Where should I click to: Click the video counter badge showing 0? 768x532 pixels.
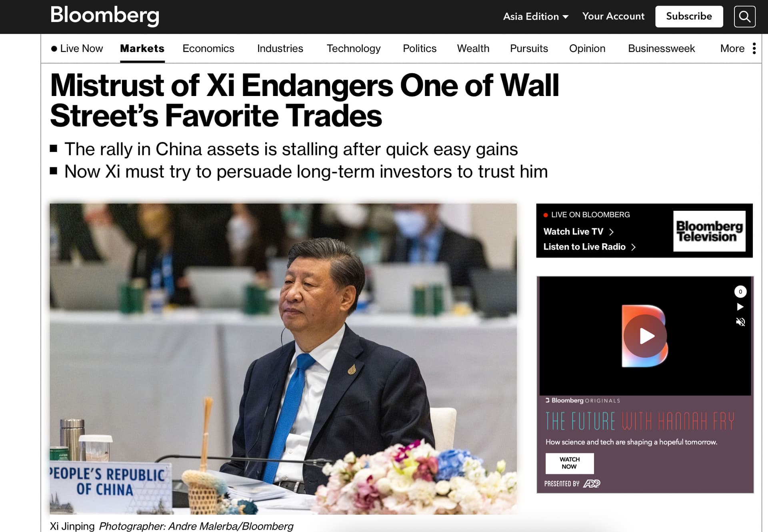(740, 292)
